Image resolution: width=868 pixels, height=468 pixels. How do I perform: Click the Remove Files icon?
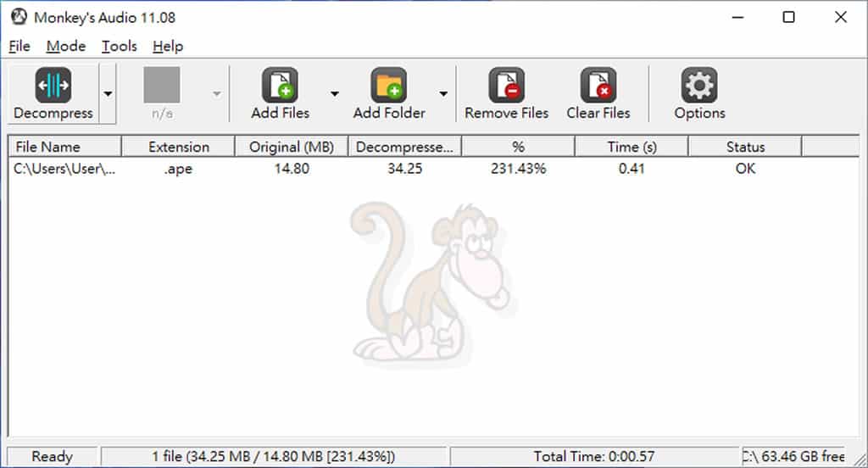pyautogui.click(x=507, y=86)
